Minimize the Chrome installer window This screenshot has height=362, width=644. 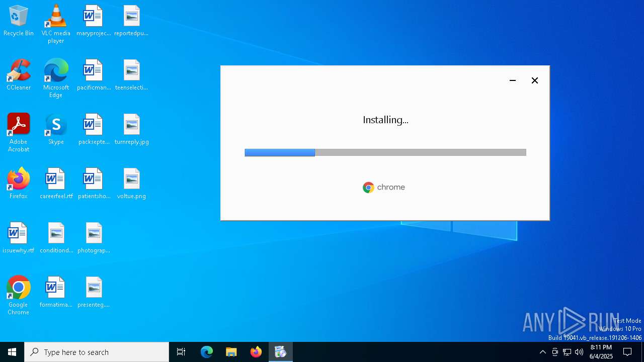click(x=513, y=80)
